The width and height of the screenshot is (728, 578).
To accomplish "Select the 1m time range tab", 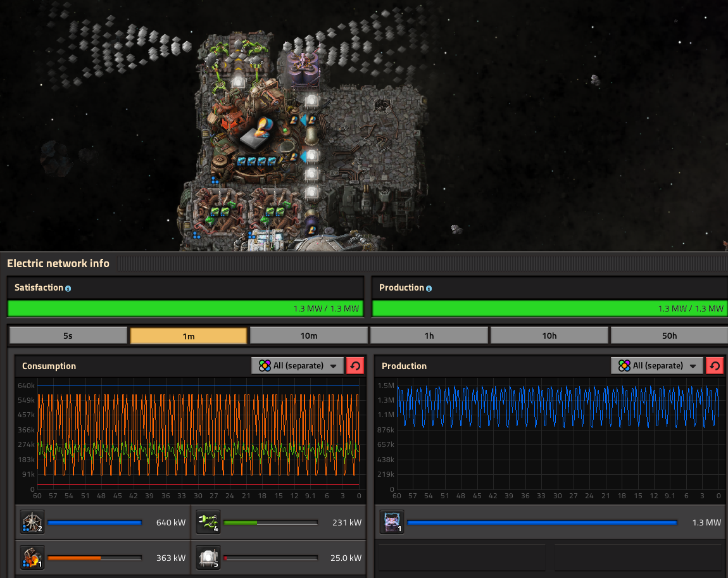I will (189, 336).
